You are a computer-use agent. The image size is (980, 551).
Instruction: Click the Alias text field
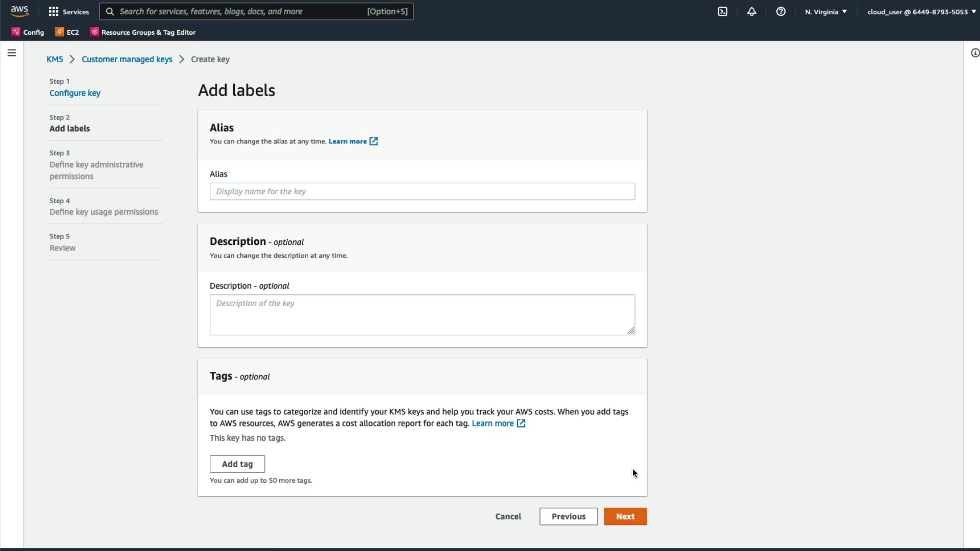click(x=422, y=191)
